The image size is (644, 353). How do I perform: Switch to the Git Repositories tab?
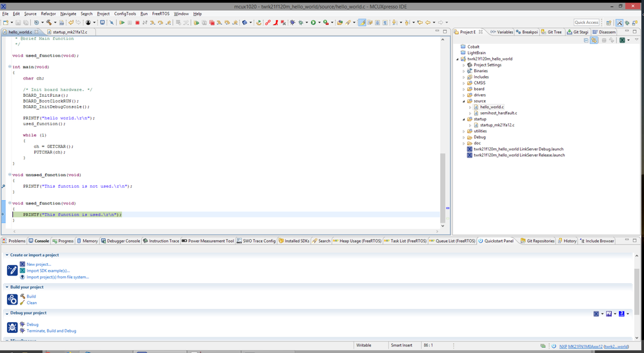[x=538, y=241]
